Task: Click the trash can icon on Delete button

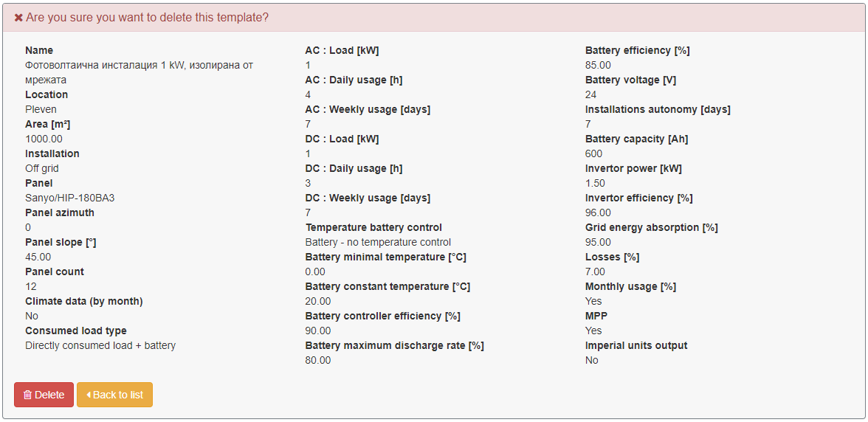Action: coord(27,395)
